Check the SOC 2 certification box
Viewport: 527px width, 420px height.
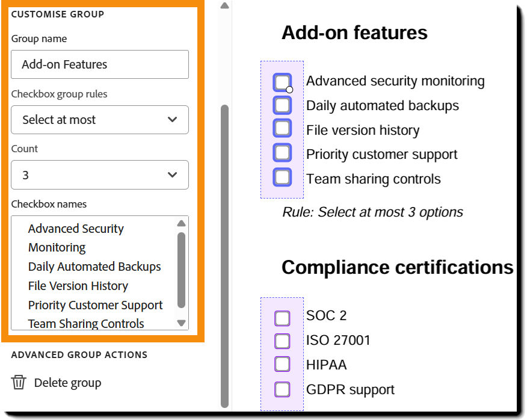pyautogui.click(x=282, y=318)
